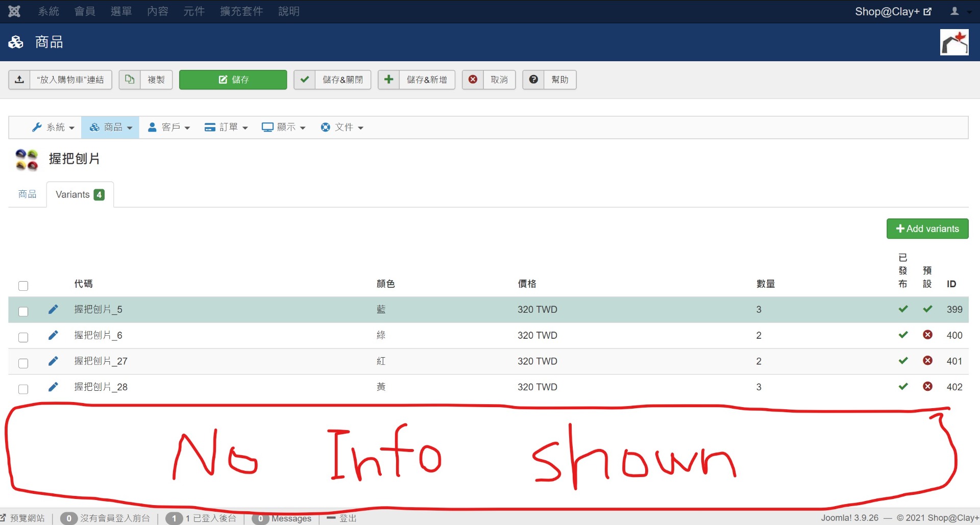980x525 pixels.
Task: Toggle default status for variant 399
Action: pyautogui.click(x=927, y=309)
